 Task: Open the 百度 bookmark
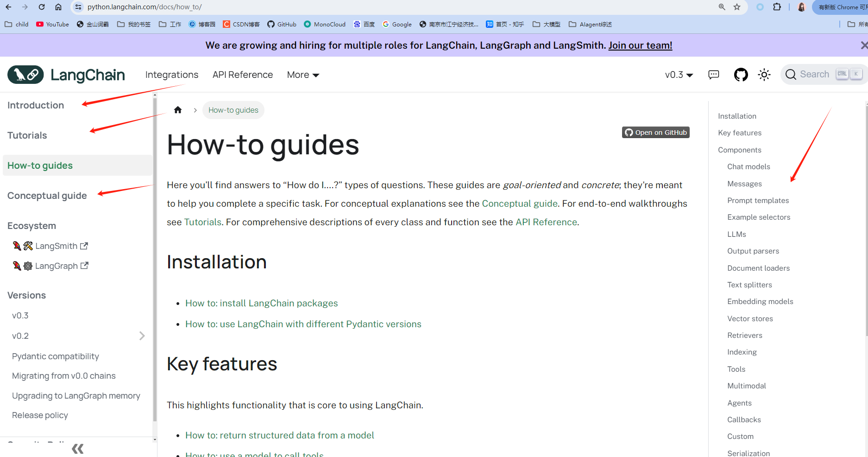pos(364,24)
